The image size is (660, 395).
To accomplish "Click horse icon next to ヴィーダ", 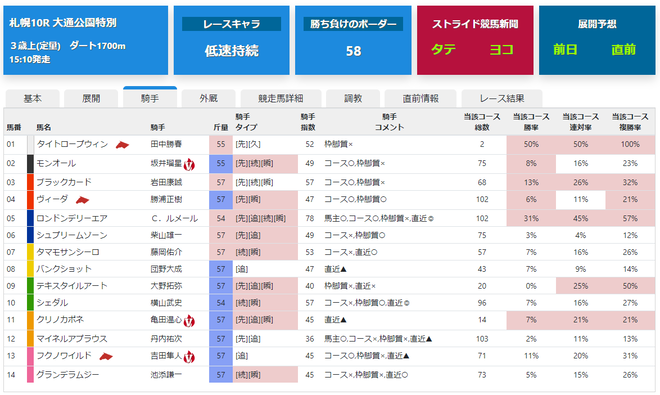I will (x=82, y=200).
